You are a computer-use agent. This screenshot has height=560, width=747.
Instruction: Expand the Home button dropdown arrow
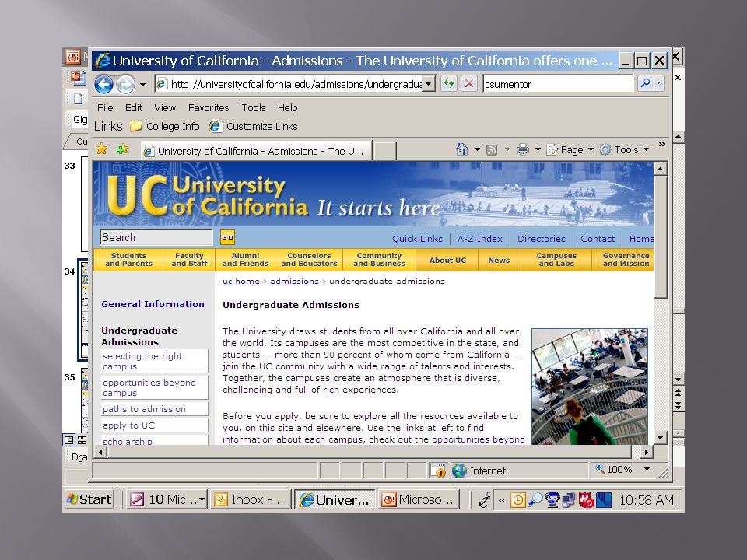tap(477, 149)
